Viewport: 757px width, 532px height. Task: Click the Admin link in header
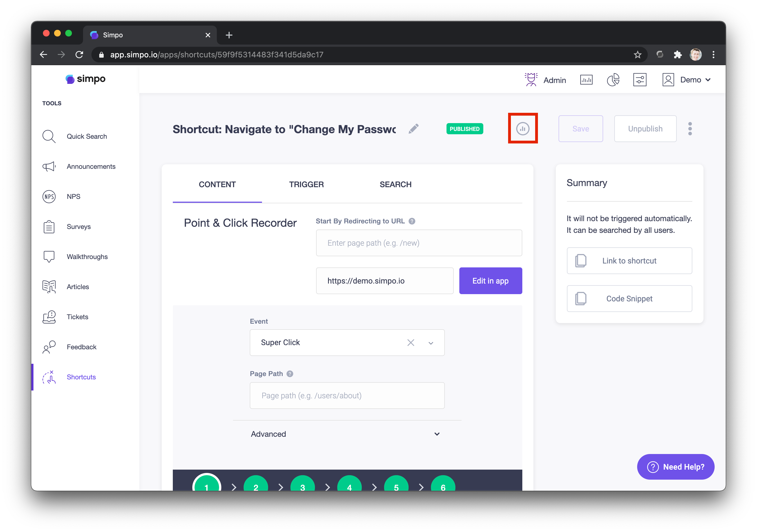point(554,80)
